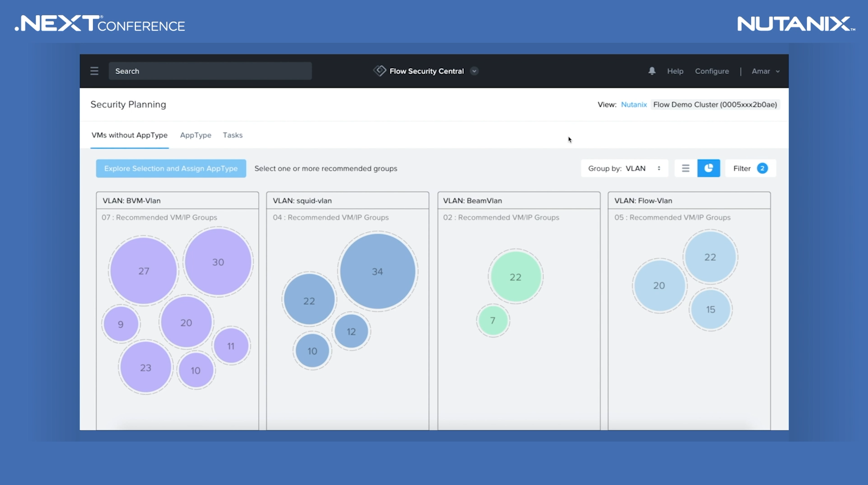The width and height of the screenshot is (868, 485).
Task: Expand the Amar user menu
Action: (765, 71)
